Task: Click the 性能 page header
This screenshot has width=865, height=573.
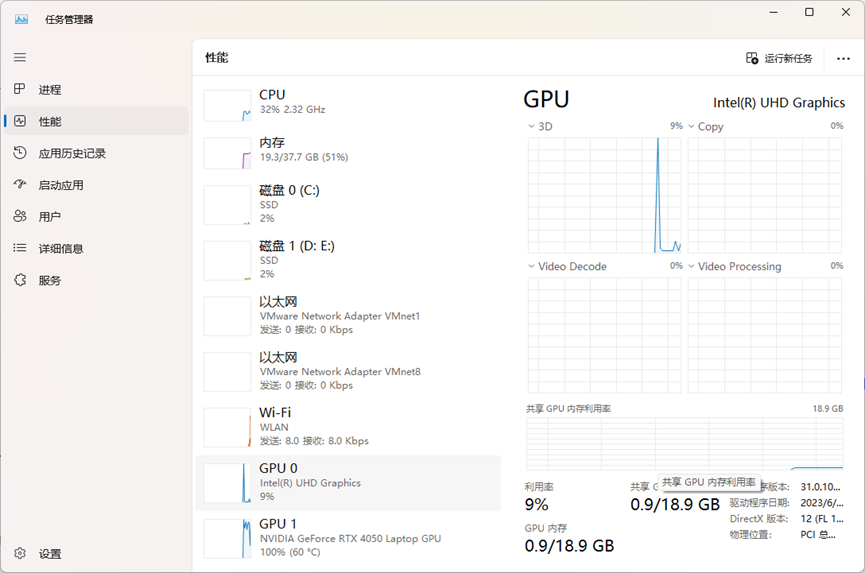Action: (x=217, y=57)
